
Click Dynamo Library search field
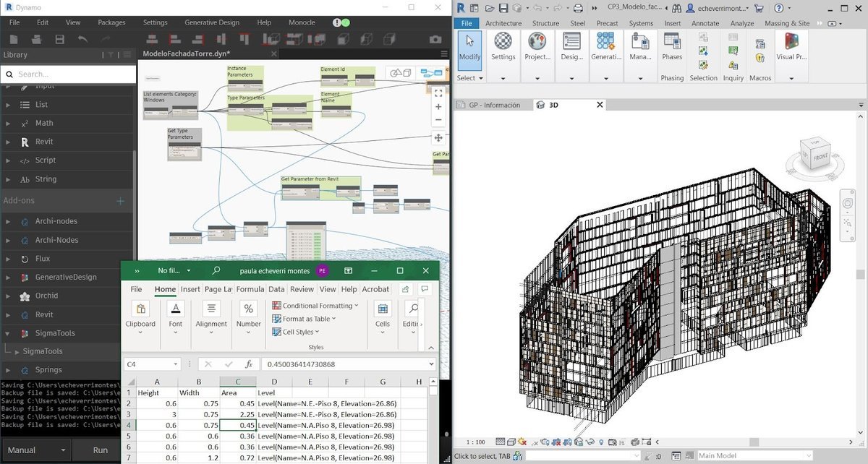click(68, 74)
